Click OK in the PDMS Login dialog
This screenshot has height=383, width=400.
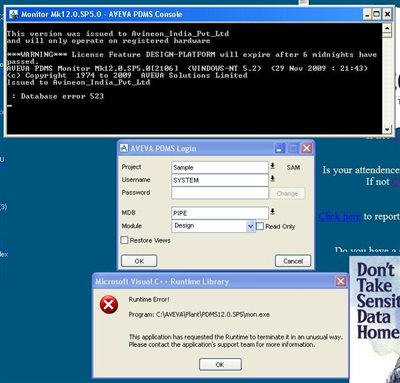tap(139, 261)
